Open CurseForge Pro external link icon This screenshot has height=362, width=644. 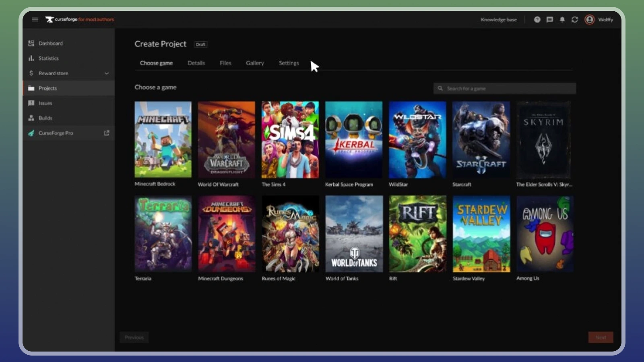click(106, 133)
